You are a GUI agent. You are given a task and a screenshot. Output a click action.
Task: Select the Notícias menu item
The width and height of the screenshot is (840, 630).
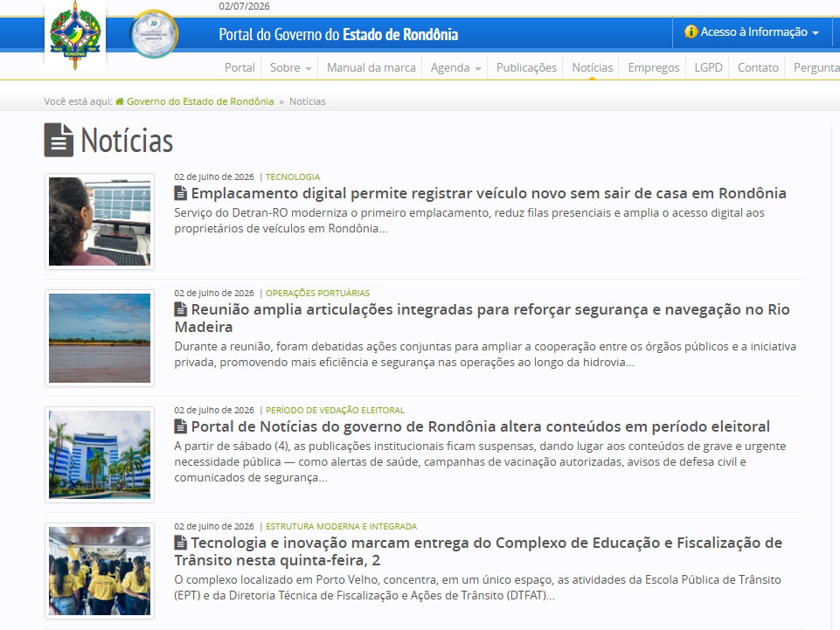[x=592, y=67]
